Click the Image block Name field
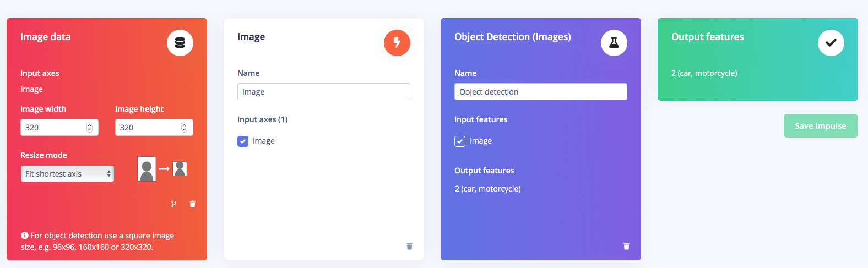868x268 pixels. coord(324,92)
